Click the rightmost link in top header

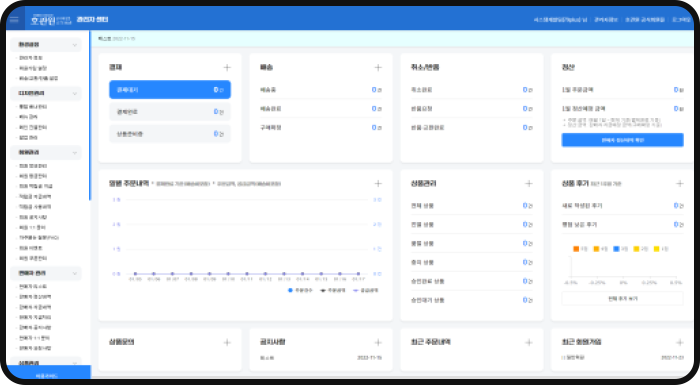681,20
